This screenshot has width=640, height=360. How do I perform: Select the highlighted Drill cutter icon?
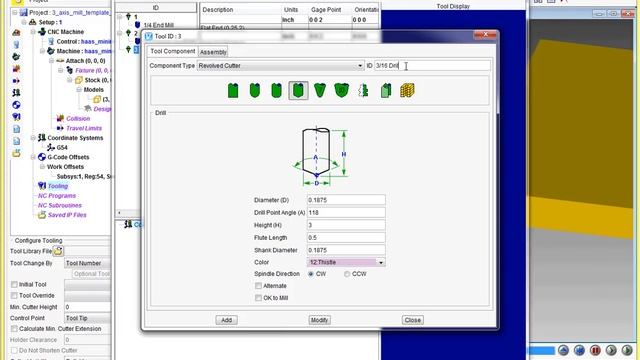pos(298,90)
